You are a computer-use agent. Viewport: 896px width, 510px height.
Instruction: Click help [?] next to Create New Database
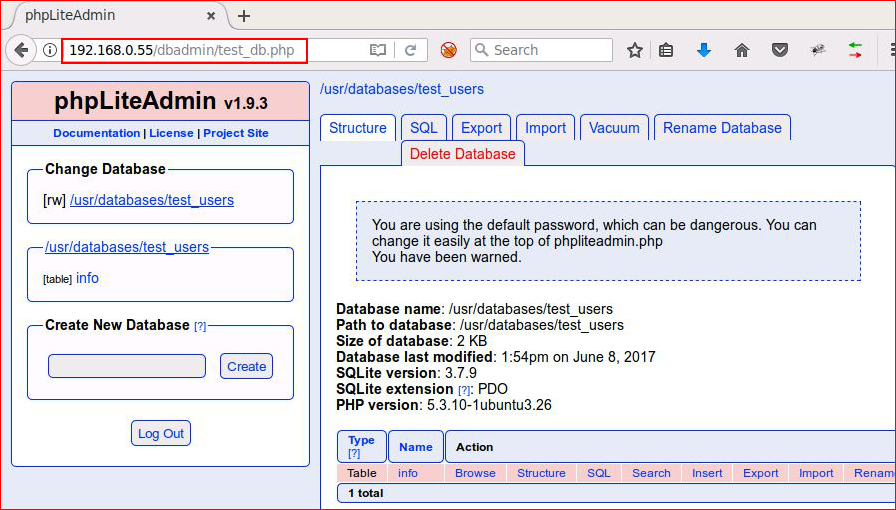[200, 326]
